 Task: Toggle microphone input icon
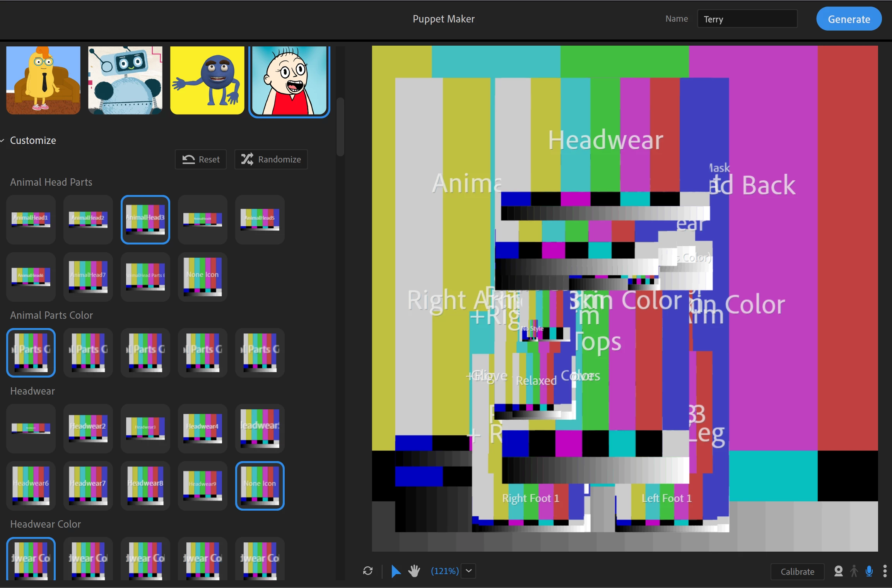869,571
